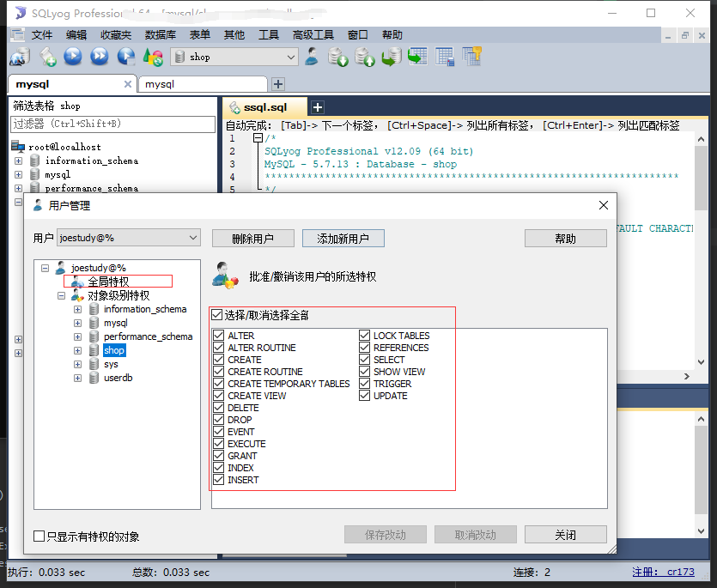Select the 全局特权 tree item

click(108, 282)
